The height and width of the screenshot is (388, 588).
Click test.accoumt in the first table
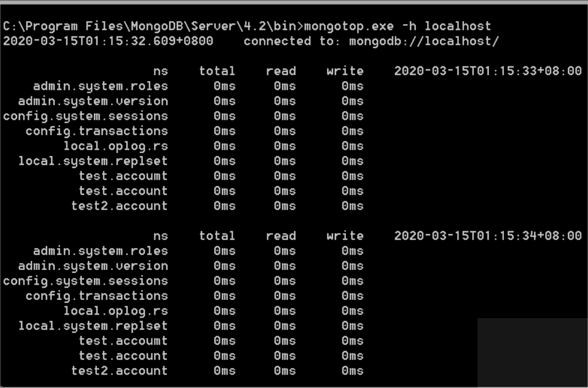tap(123, 176)
